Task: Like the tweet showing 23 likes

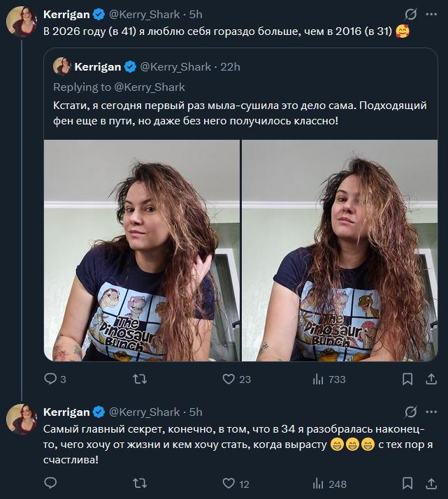Action: [x=229, y=379]
